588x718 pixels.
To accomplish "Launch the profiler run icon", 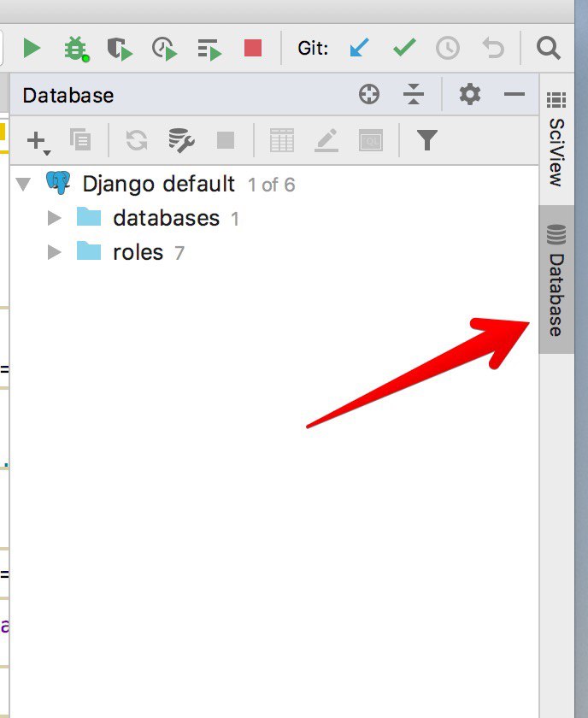I will pos(164,49).
